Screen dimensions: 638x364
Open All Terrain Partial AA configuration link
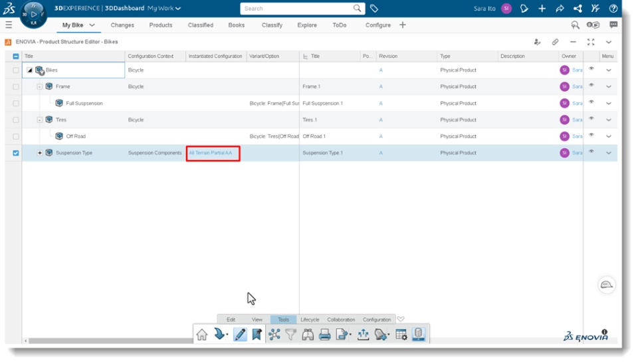point(211,153)
